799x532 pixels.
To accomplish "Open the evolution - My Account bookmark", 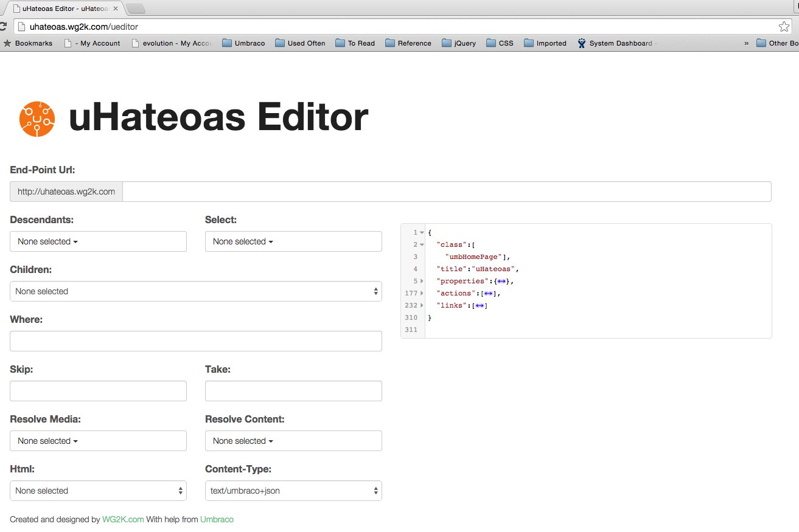I will [x=171, y=43].
